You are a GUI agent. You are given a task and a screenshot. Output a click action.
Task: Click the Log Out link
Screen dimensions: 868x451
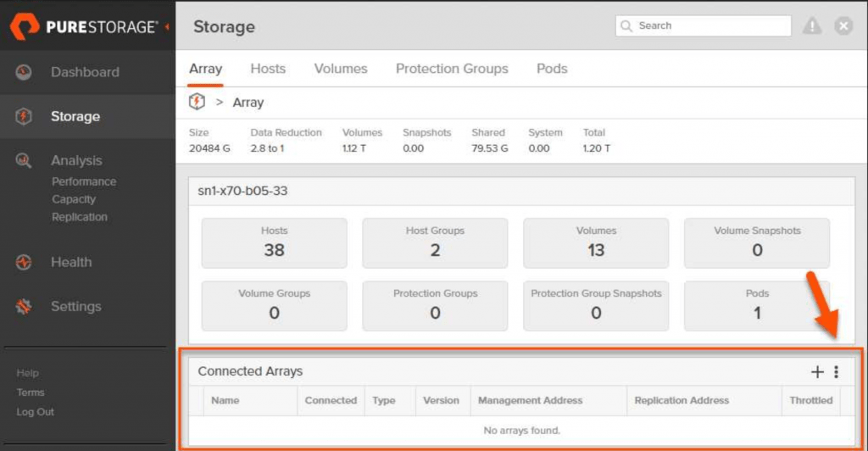click(36, 412)
